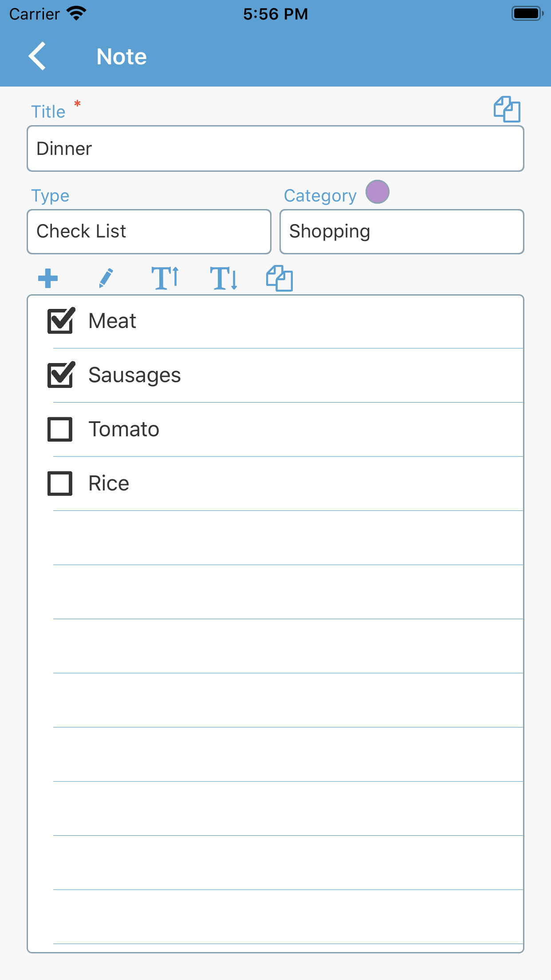Screen dimensions: 551x980
Task: Tap the Meat item label
Action: pyautogui.click(x=112, y=321)
